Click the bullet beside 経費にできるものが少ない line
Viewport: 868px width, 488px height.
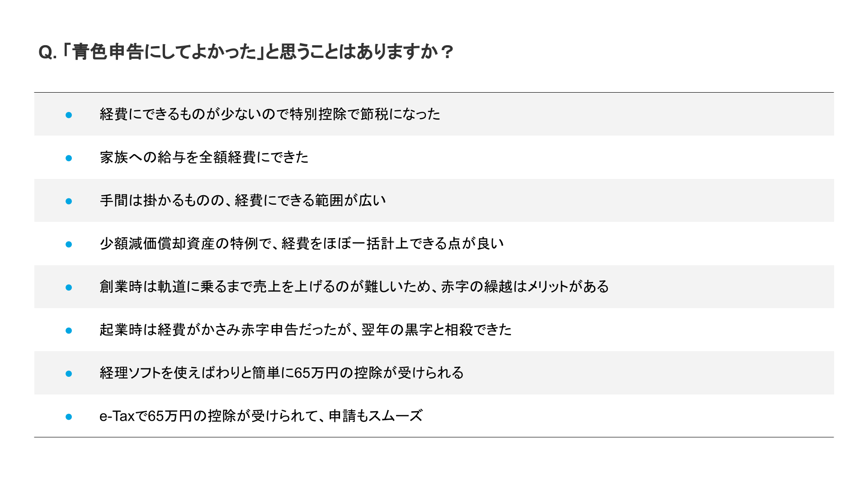click(x=69, y=115)
